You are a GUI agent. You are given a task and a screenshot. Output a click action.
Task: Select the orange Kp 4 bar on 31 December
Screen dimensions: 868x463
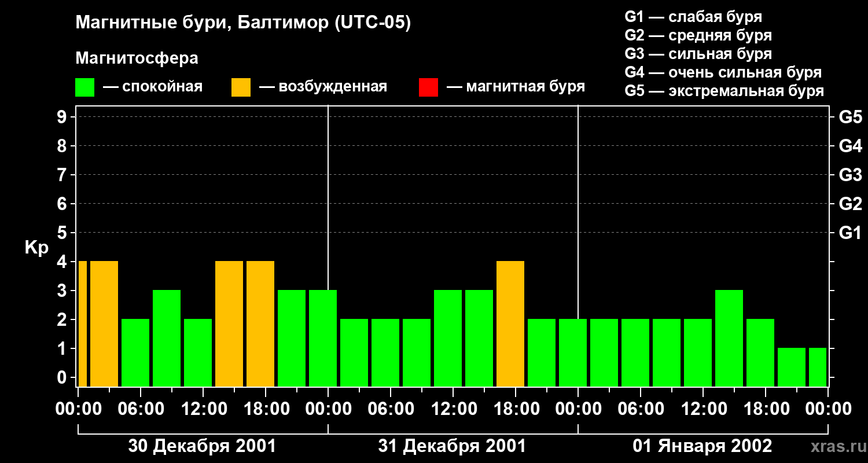tap(510, 324)
